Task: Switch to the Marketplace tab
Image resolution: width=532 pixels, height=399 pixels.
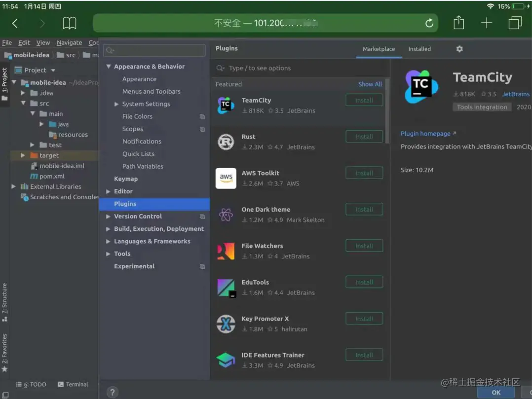Action: (x=379, y=49)
